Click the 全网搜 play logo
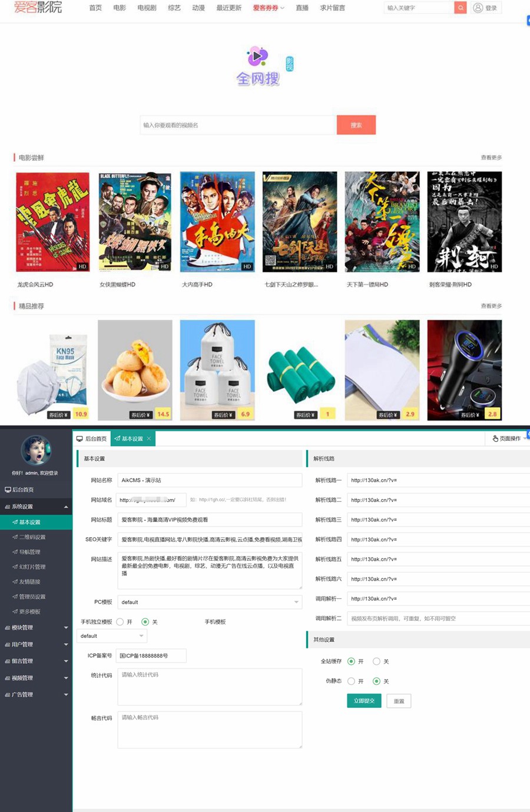The width and height of the screenshot is (530, 812). (257, 57)
